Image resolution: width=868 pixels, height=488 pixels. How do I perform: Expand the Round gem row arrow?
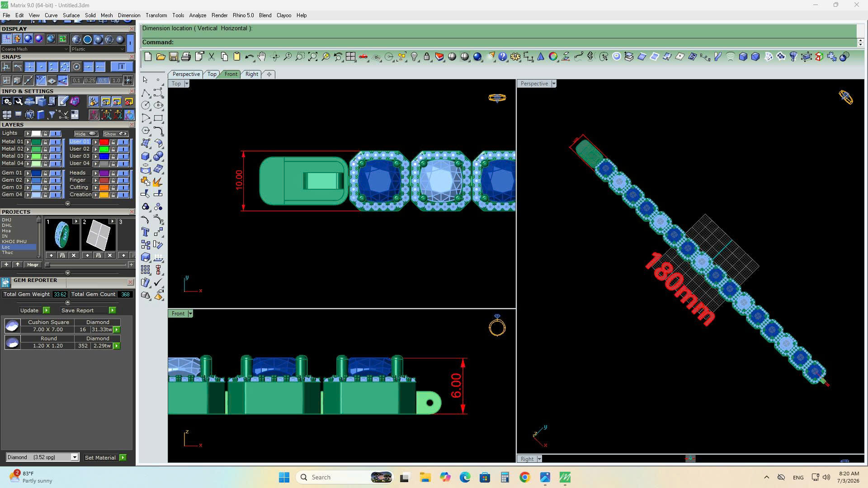(x=117, y=346)
